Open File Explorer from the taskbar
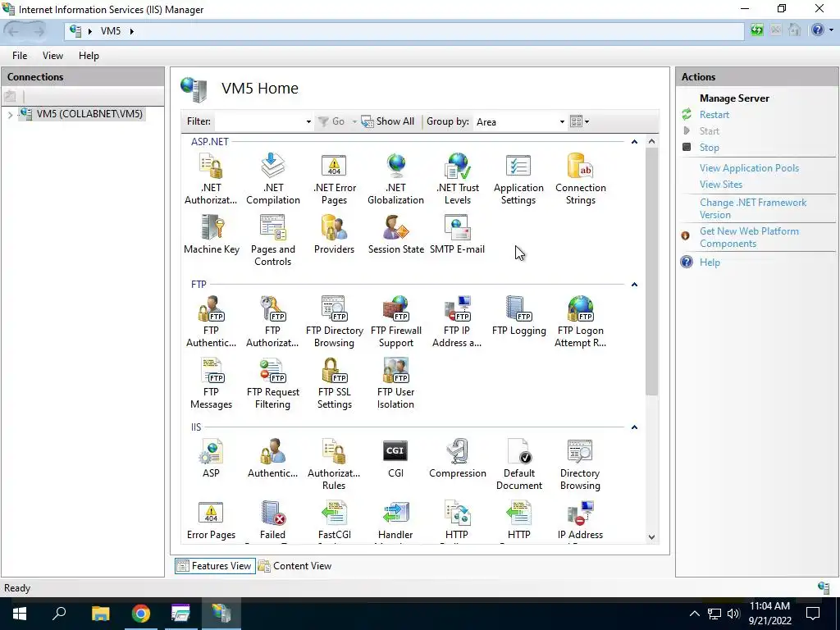The image size is (840, 630). tap(100, 614)
